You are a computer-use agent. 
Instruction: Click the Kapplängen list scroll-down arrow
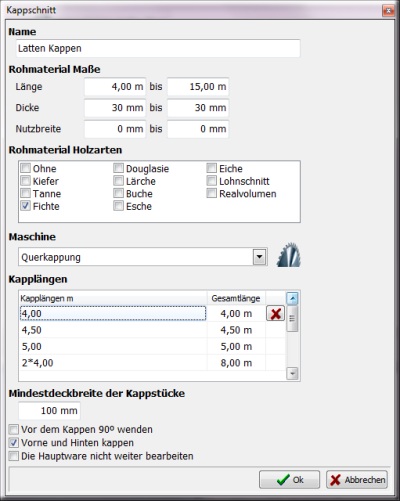pos(292,374)
